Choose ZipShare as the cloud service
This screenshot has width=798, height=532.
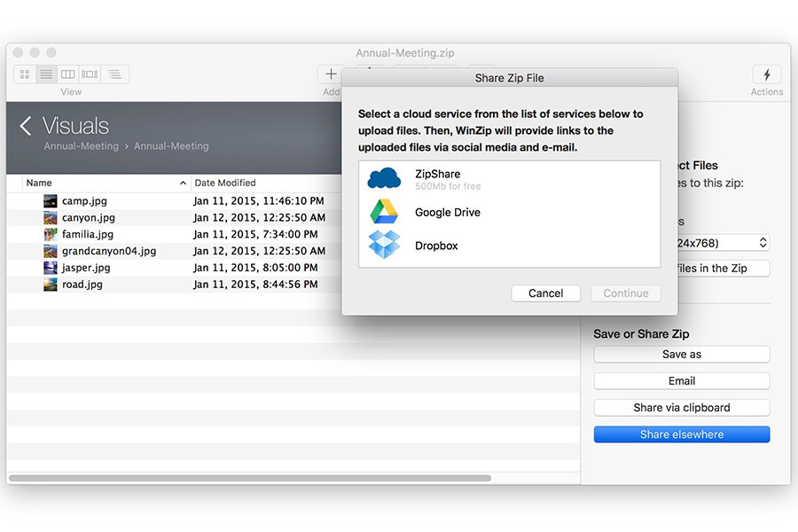(x=510, y=179)
